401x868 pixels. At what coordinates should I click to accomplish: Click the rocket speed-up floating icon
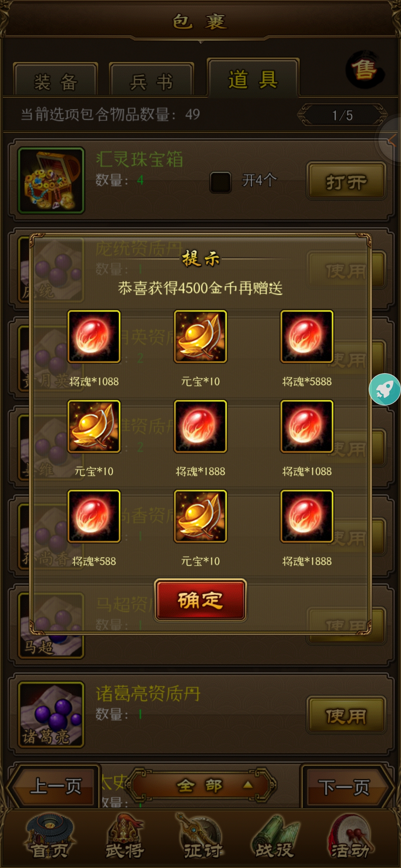385,389
